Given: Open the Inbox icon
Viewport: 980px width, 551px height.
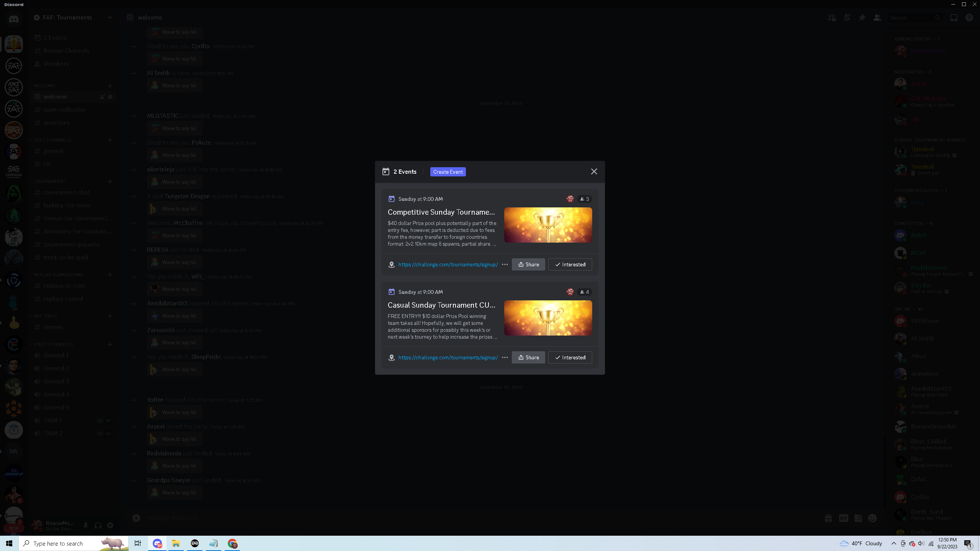Looking at the screenshot, I should pos(954,18).
